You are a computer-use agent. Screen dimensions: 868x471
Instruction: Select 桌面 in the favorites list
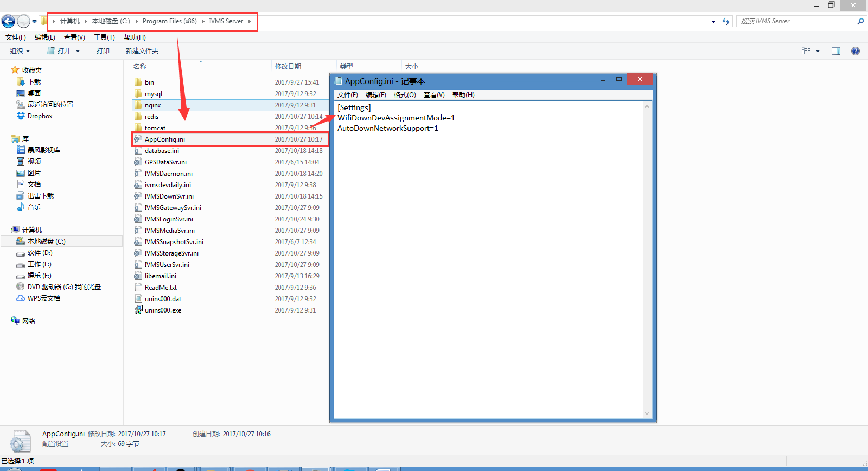pyautogui.click(x=34, y=93)
